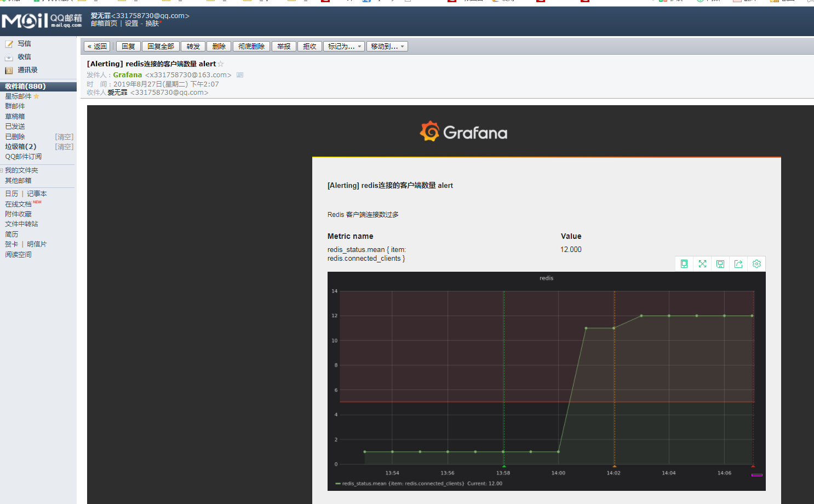Viewport: 814px width, 504px height.
Task: Open 附件收藏 attachment favorites
Action: pos(18,214)
